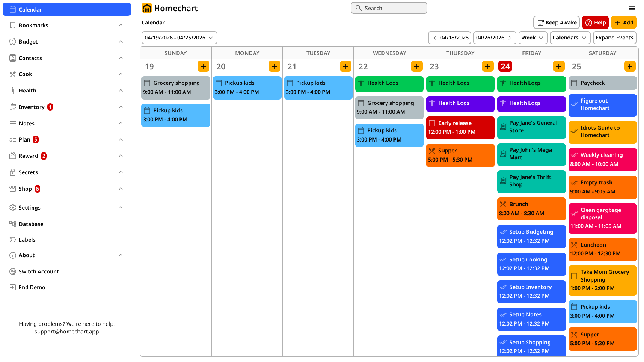Open the Calendar sidebar icon
Screen dimensions: 644x362
(x=13, y=9)
